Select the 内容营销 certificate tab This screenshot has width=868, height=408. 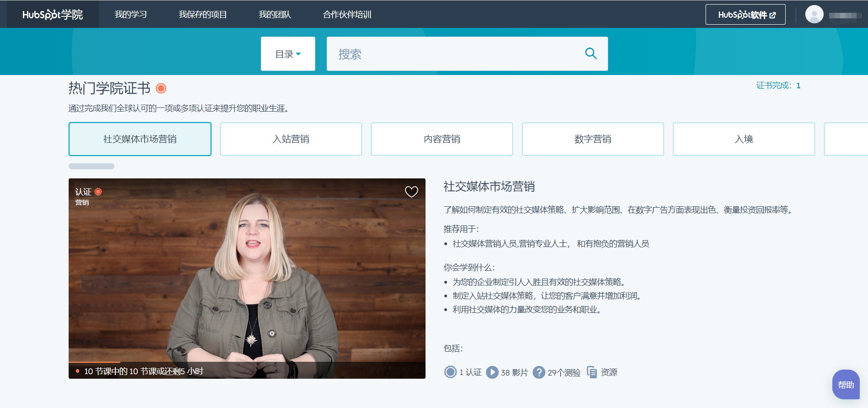(442, 139)
